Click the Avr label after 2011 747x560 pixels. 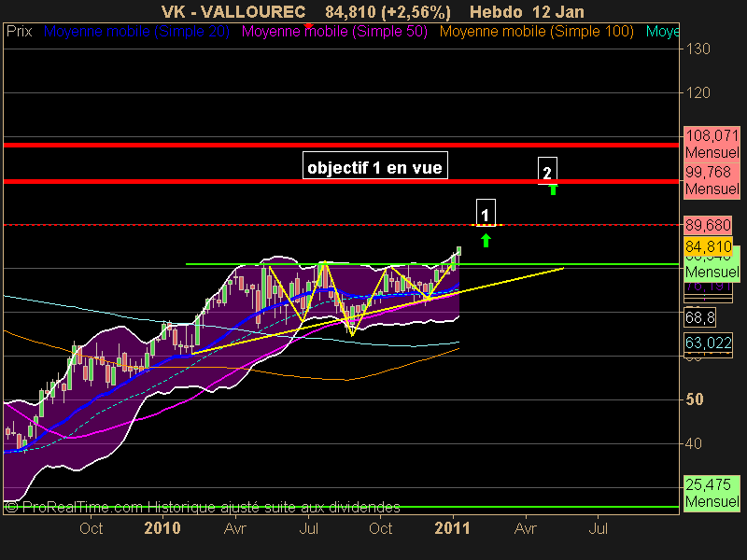pos(526,528)
